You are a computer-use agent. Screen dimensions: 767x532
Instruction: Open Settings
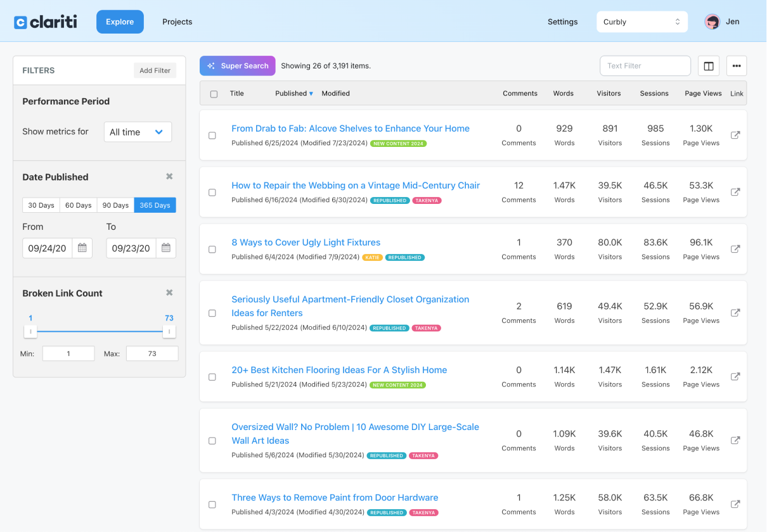562,21
